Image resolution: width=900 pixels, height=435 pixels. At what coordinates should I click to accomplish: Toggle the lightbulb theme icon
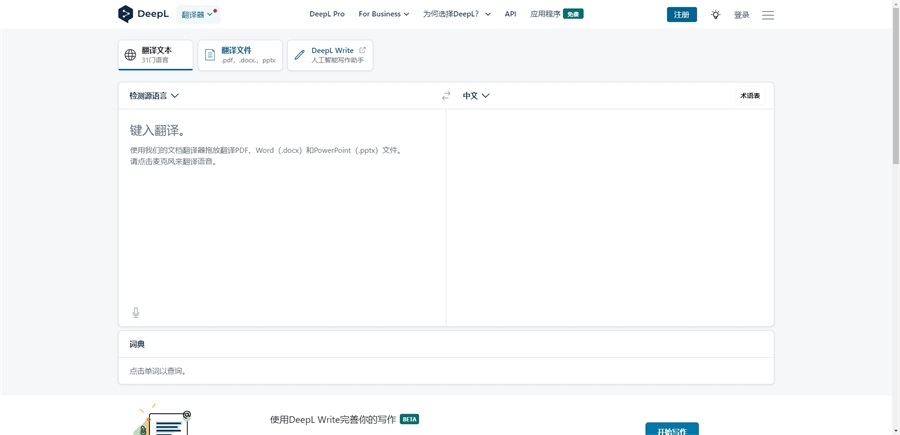tap(715, 15)
